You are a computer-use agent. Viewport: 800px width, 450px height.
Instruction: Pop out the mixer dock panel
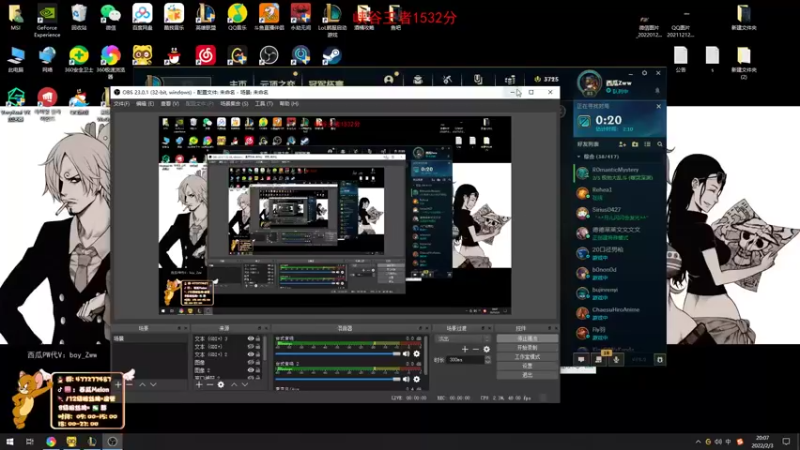point(420,328)
